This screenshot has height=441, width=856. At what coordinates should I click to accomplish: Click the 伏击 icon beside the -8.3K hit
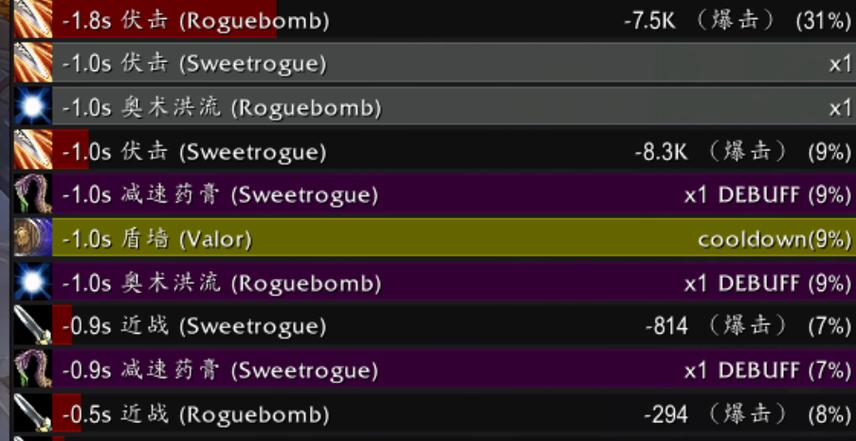click(33, 151)
